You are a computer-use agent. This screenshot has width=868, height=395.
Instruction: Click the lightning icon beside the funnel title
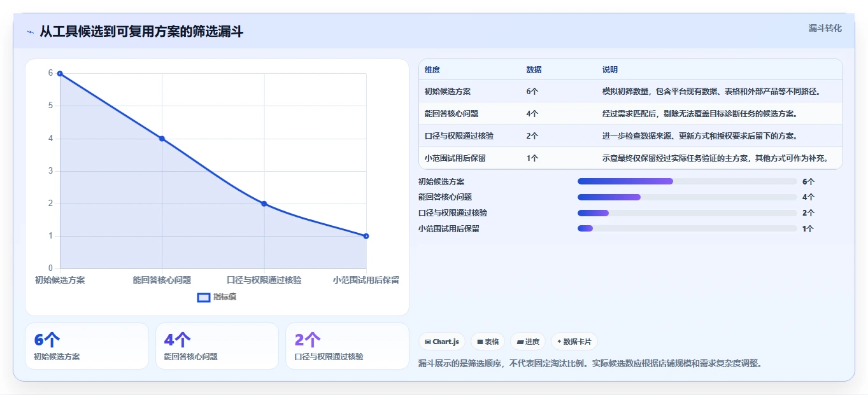30,32
